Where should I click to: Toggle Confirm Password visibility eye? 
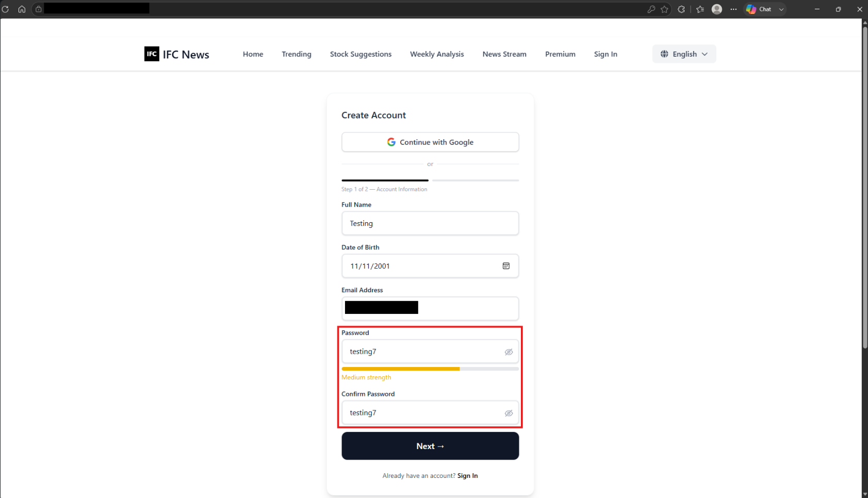(509, 413)
